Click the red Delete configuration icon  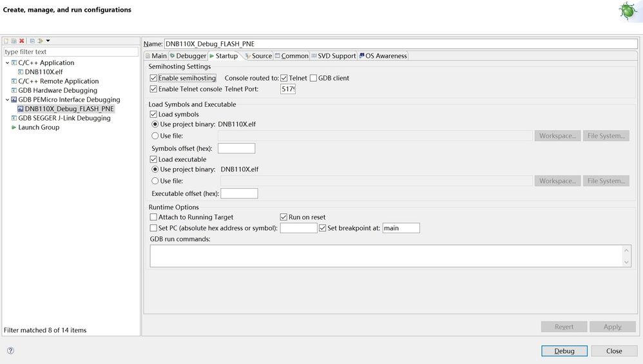point(22,41)
